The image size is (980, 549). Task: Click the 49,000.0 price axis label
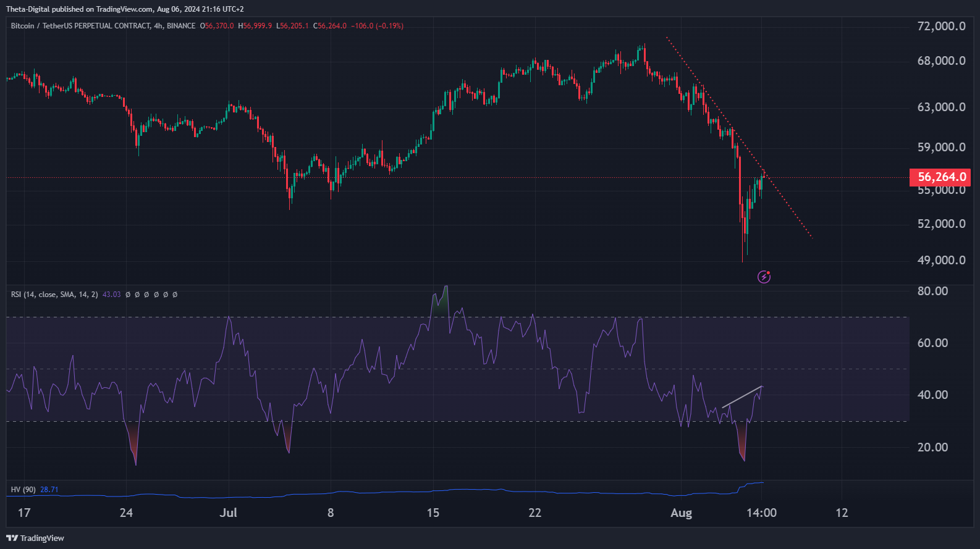(x=941, y=260)
